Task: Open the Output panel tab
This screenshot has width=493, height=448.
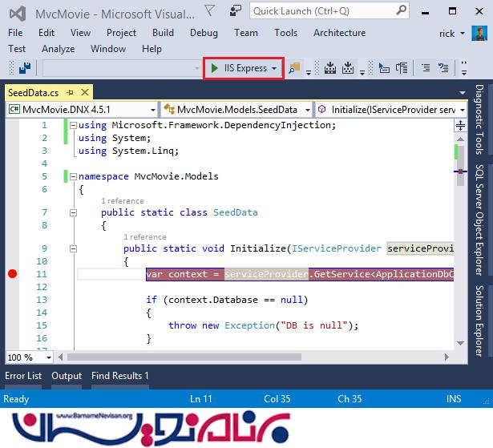Action: click(x=67, y=376)
